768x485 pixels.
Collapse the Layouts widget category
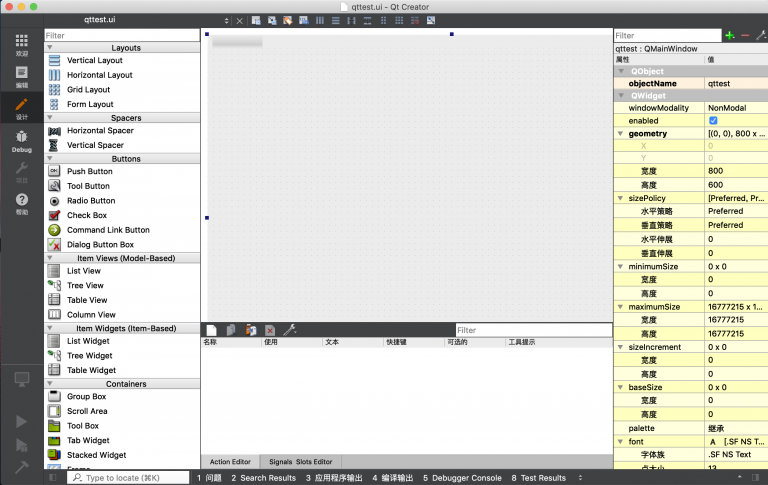point(50,47)
